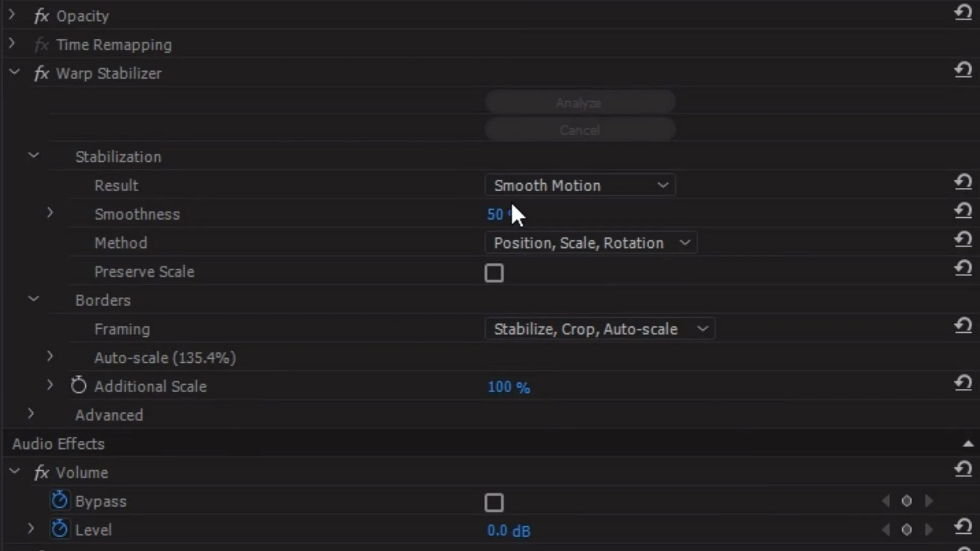The height and width of the screenshot is (551, 980).
Task: Toggle the Level stopwatch icon
Action: (60, 529)
